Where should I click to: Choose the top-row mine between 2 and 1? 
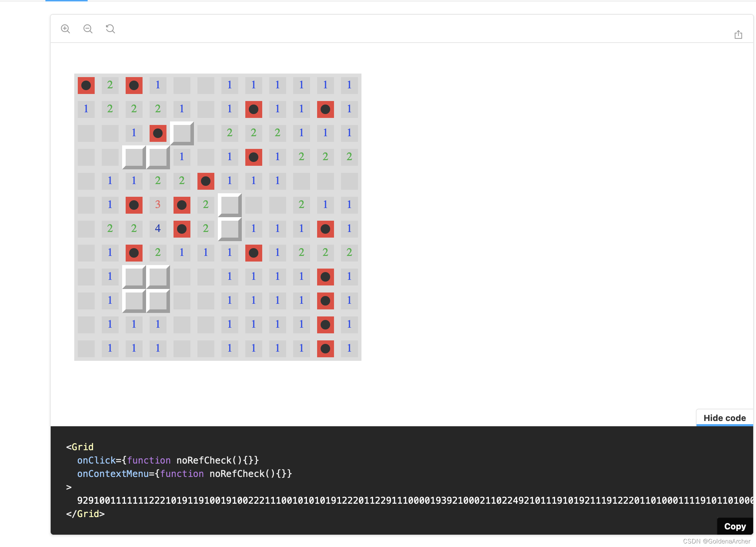tap(134, 86)
